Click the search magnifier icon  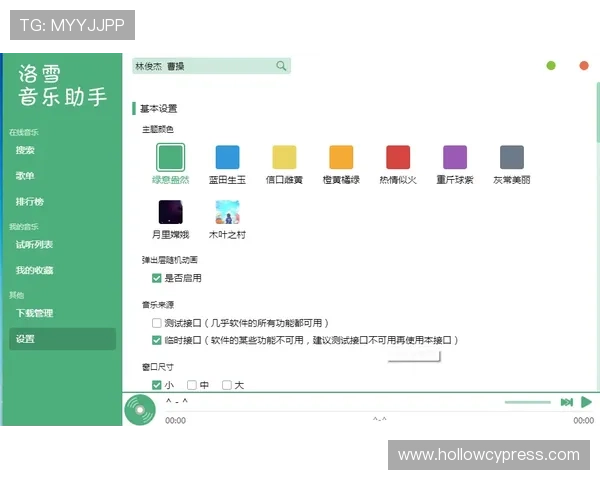pos(281,66)
